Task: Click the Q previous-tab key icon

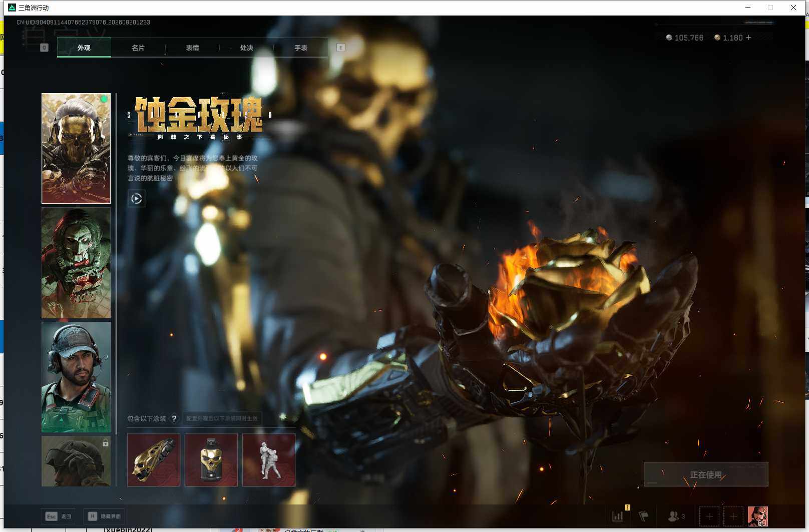Action: (44, 48)
